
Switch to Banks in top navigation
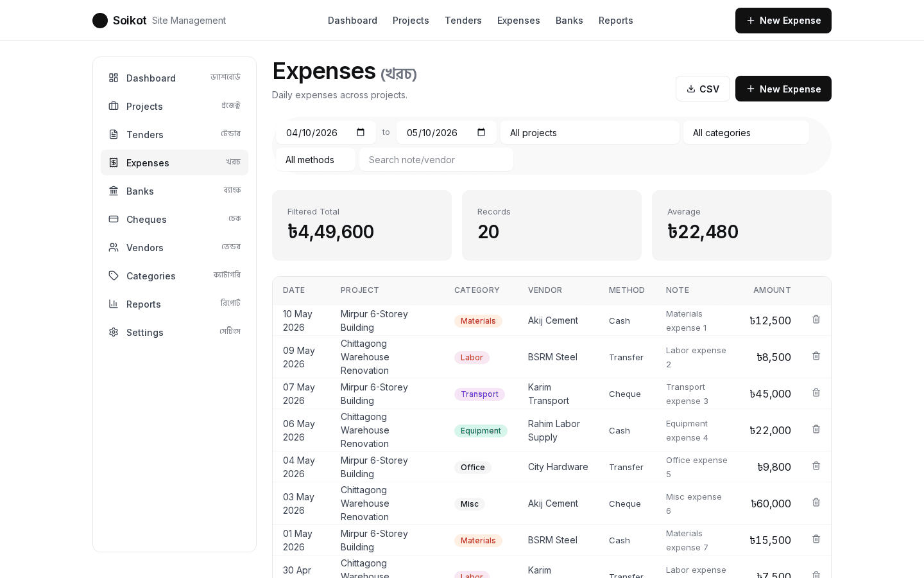pos(569,21)
